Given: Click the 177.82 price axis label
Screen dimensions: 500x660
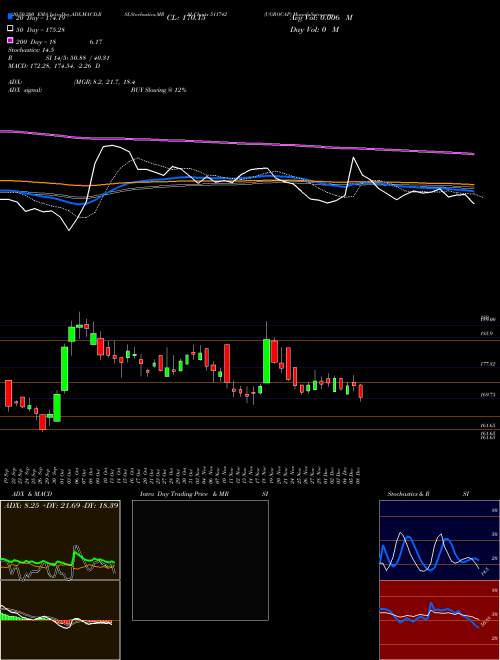Looking at the screenshot, I should [487, 364].
